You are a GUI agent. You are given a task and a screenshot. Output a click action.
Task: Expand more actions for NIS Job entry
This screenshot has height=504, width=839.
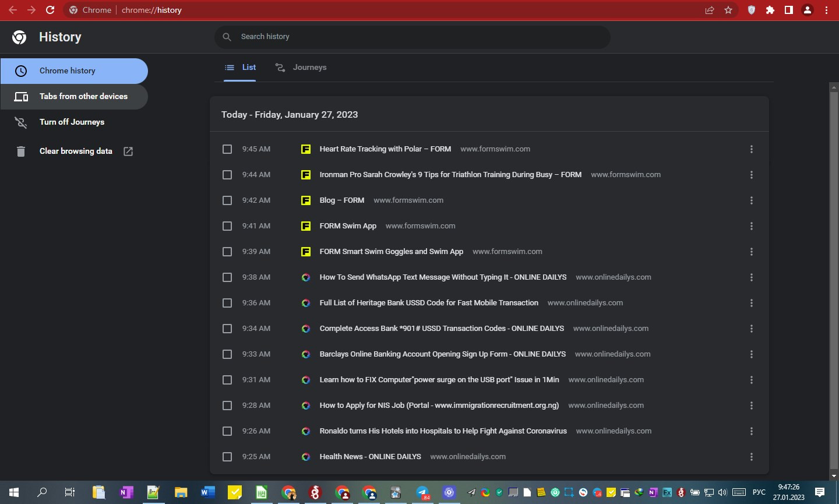[752, 406]
